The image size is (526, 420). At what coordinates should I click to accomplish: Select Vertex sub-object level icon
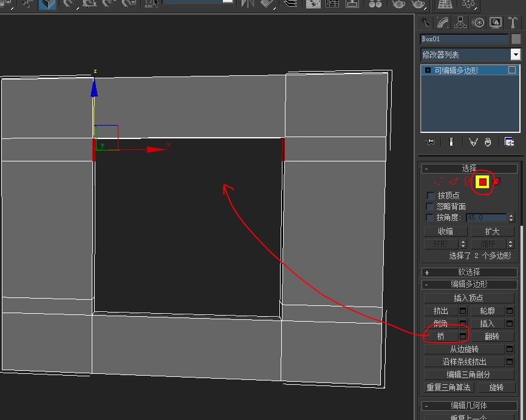(439, 181)
